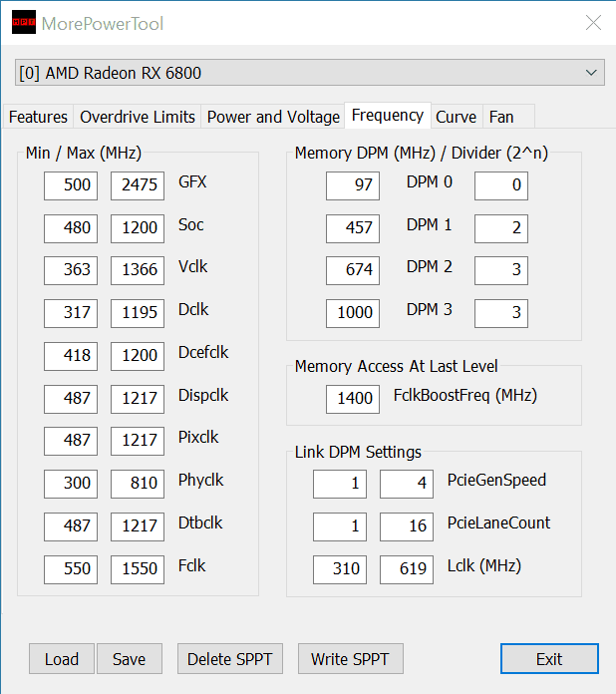Click the Min / Max (MHz) group label

[x=83, y=153]
